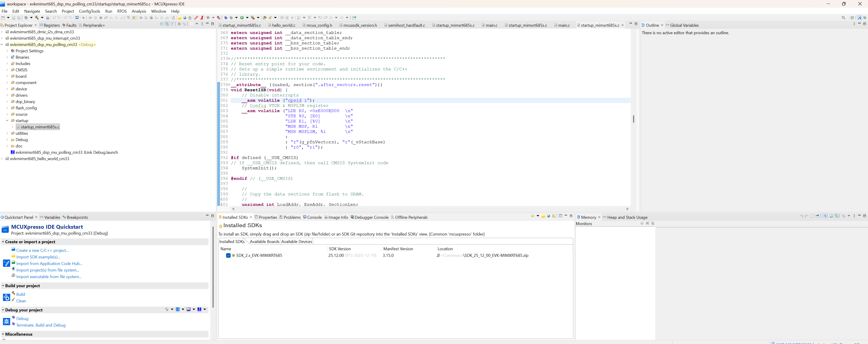Image resolution: width=868 pixels, height=344 pixels.
Task: Toggle the highlighted link button in Memory toolbar
Action: [836, 216]
